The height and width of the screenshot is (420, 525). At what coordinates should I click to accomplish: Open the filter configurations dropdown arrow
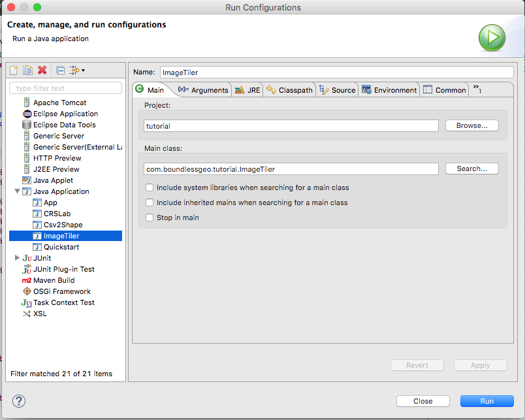coord(83,71)
